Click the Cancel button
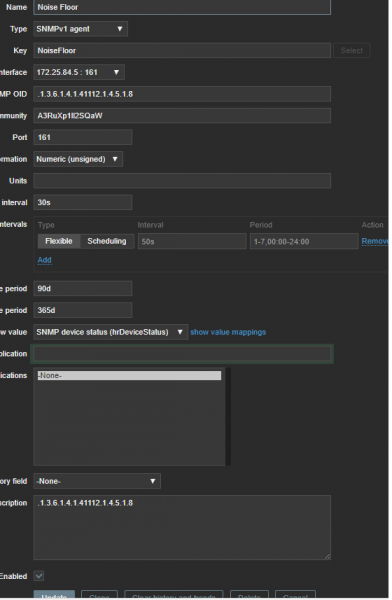The height and width of the screenshot is (600, 392). pos(296,595)
